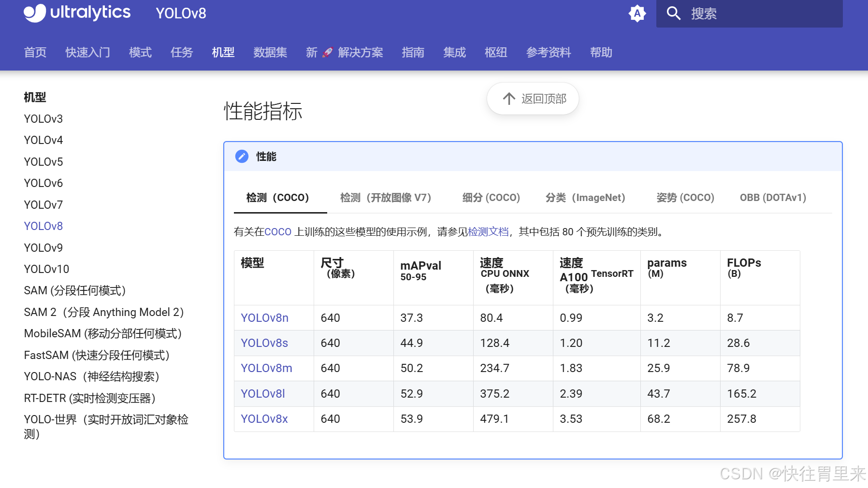Click the Ultralytics logo
The width and height of the screenshot is (868, 488).
77,13
